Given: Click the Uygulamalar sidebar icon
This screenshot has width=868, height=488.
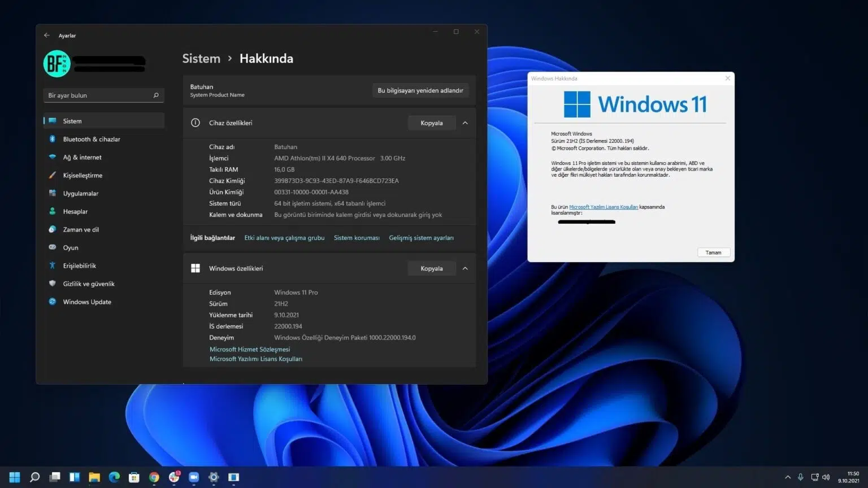Looking at the screenshot, I should point(53,193).
